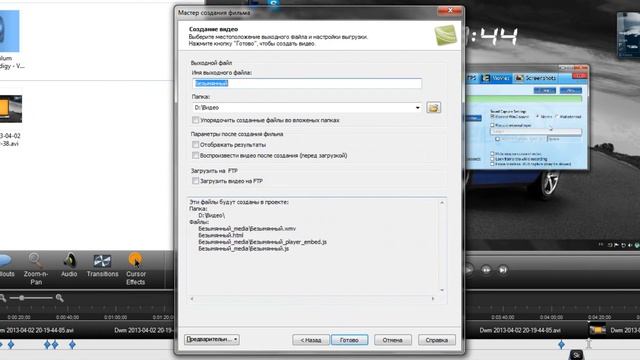Click the scroll-up arrow of the file summary box

[442, 203]
